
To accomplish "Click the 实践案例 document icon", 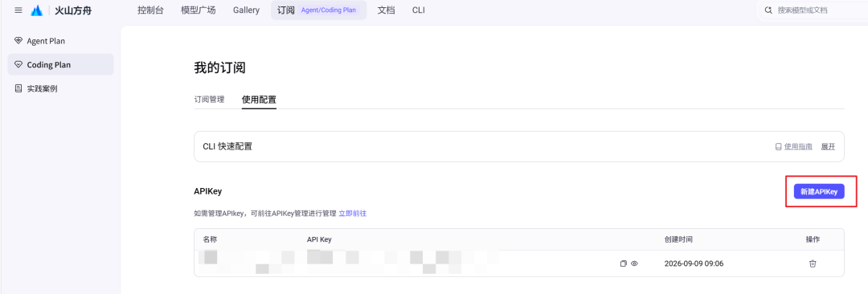I will click(18, 88).
